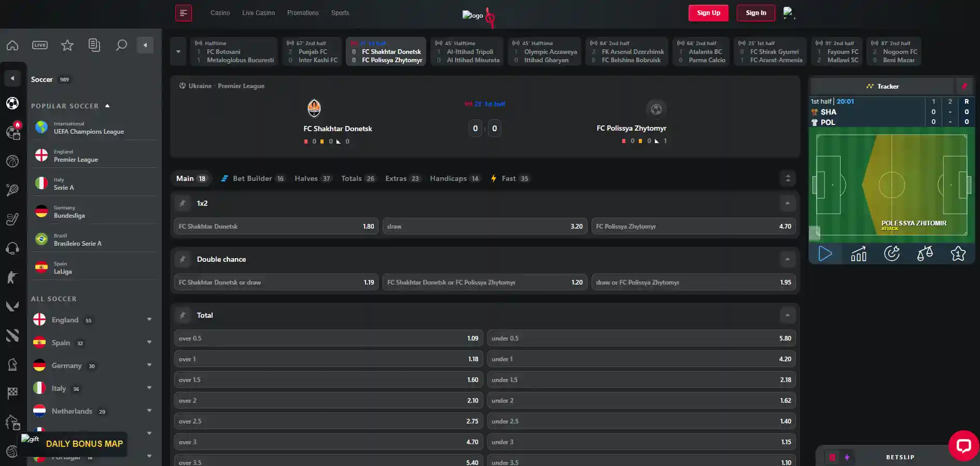Switch to the Fast tab
This screenshot has height=466, width=980.
510,178
